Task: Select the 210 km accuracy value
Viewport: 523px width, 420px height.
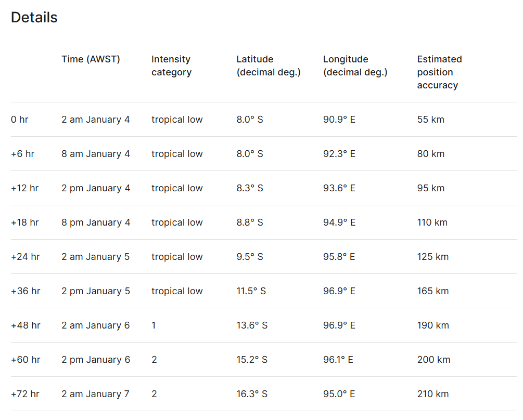Action: (433, 394)
